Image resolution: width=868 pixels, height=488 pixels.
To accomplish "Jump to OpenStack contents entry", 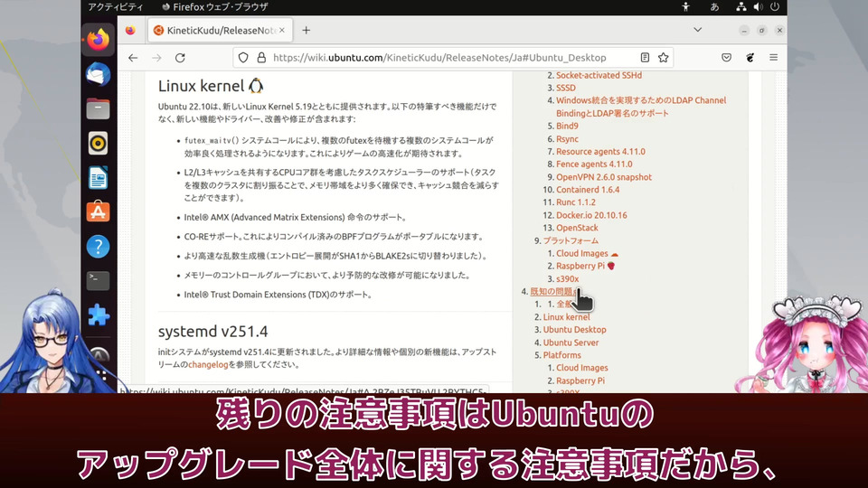I will [x=577, y=228].
